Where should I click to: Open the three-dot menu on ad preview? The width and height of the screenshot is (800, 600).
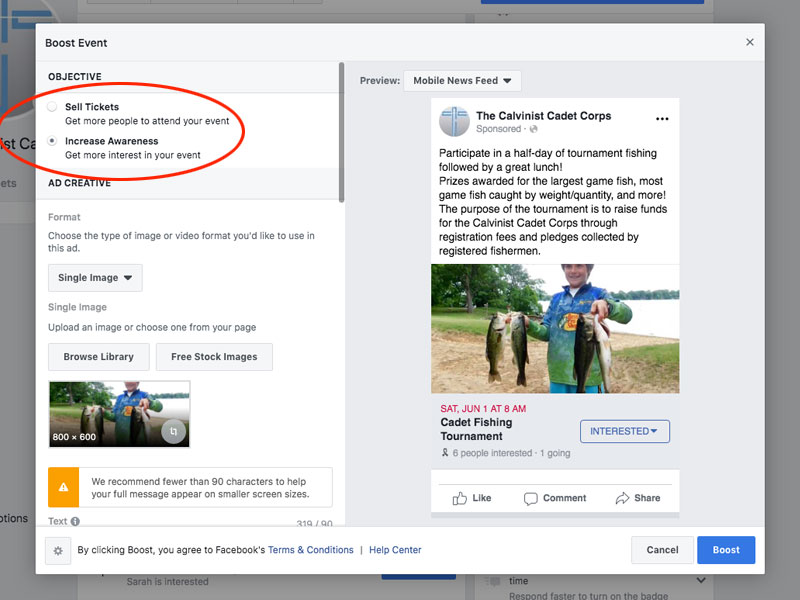click(x=662, y=119)
